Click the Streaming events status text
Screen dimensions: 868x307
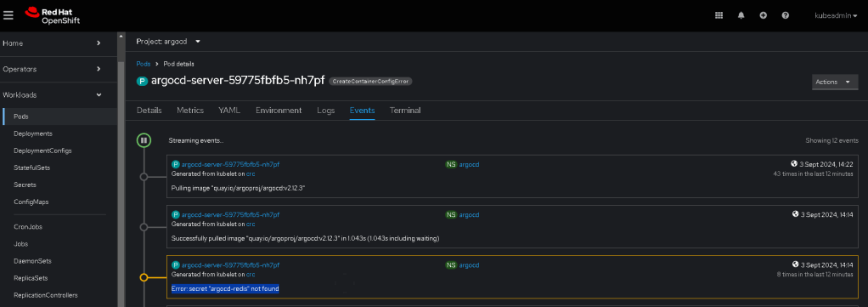pos(196,141)
